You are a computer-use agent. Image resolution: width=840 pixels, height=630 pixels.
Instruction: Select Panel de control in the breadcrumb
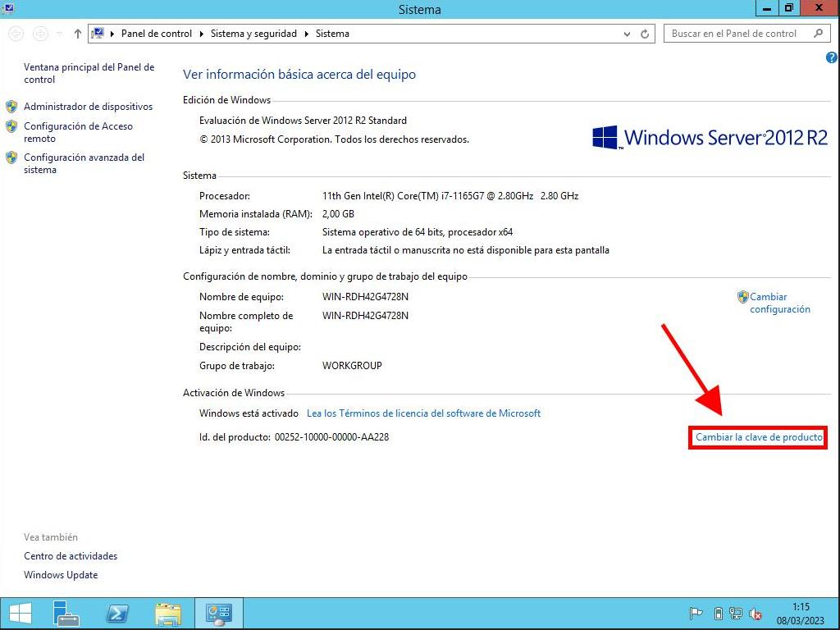click(x=157, y=33)
